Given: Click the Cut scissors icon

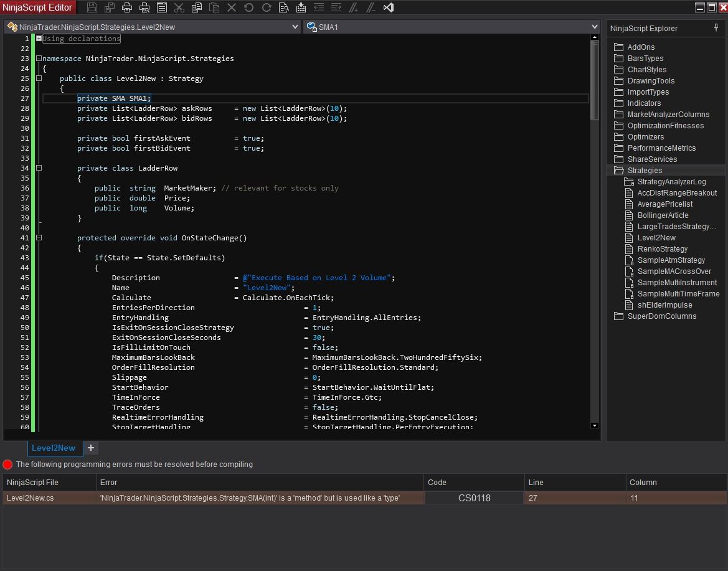Looking at the screenshot, I should click(x=179, y=7).
